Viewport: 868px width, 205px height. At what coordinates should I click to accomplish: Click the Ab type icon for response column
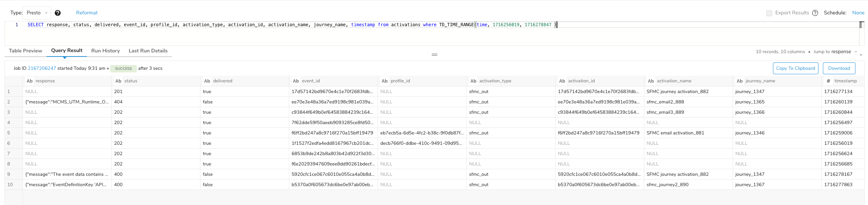pos(30,81)
